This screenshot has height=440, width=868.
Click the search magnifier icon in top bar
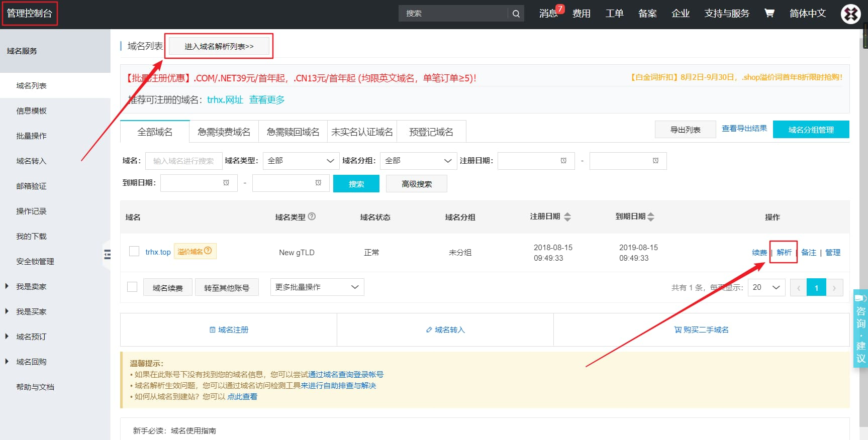tap(516, 14)
